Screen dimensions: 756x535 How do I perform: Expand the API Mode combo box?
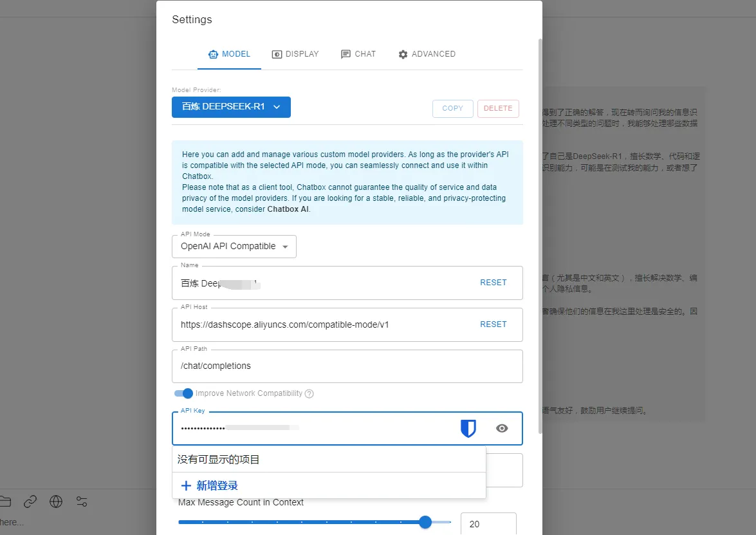pos(234,247)
